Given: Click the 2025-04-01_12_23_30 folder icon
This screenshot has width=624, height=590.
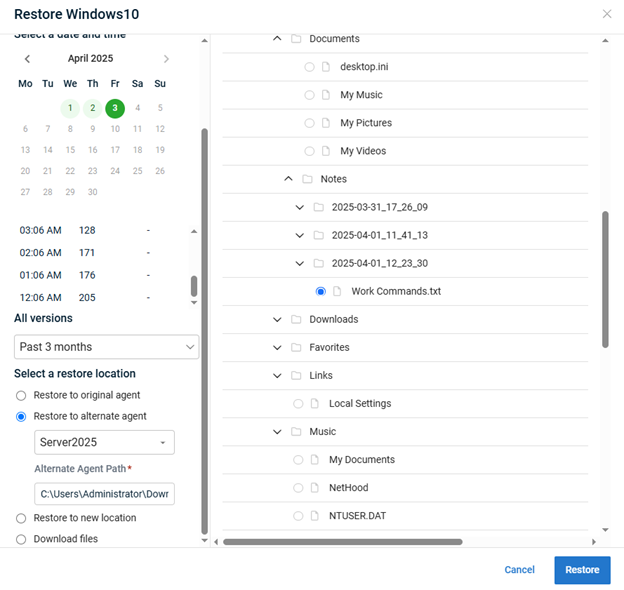Looking at the screenshot, I should point(318,263).
